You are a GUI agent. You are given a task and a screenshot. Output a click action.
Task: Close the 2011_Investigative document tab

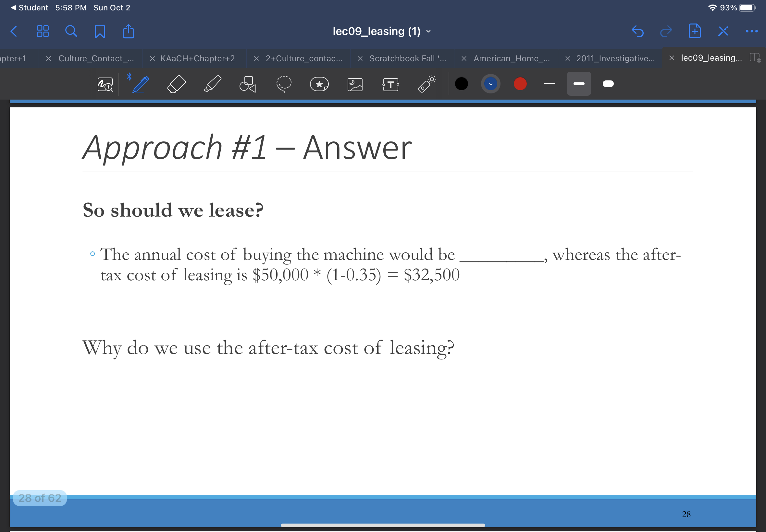tap(568, 58)
